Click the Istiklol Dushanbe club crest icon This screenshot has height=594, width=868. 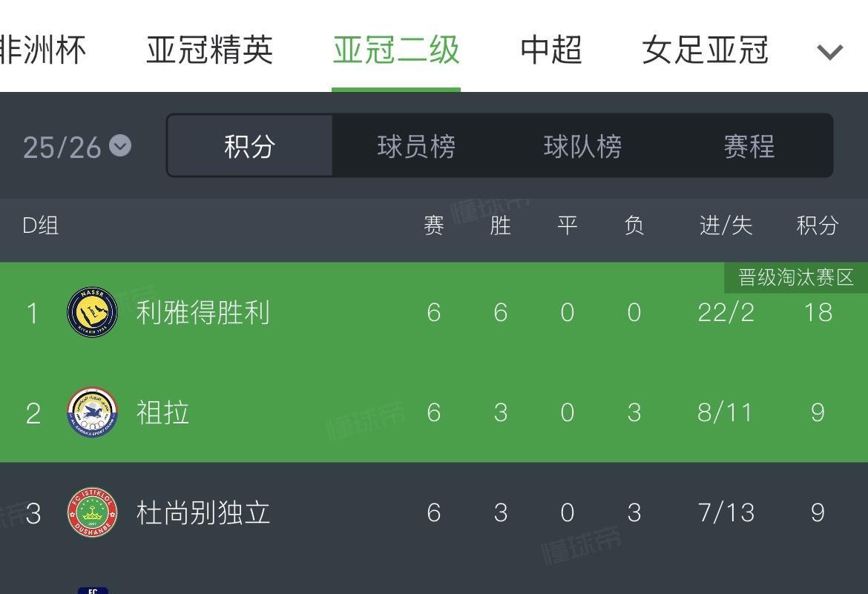[x=92, y=512]
